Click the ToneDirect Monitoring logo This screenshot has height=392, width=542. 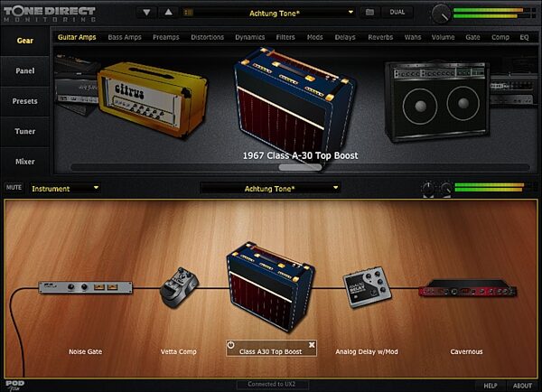50,14
